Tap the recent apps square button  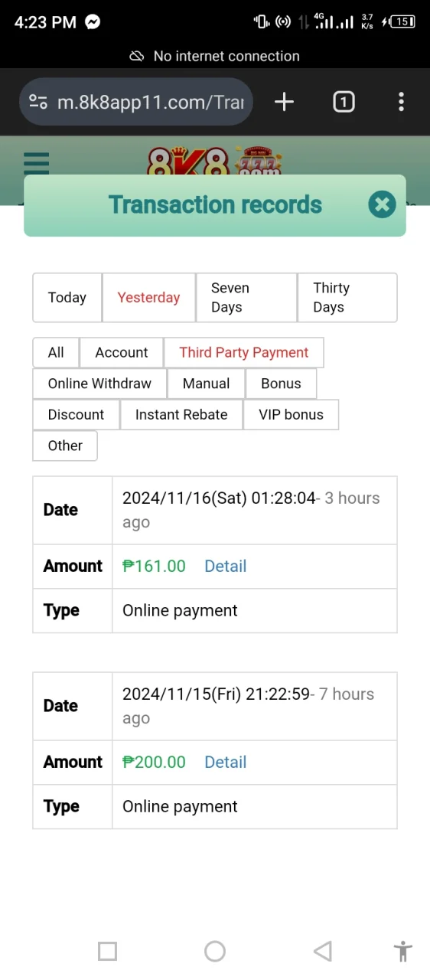pos(108,951)
